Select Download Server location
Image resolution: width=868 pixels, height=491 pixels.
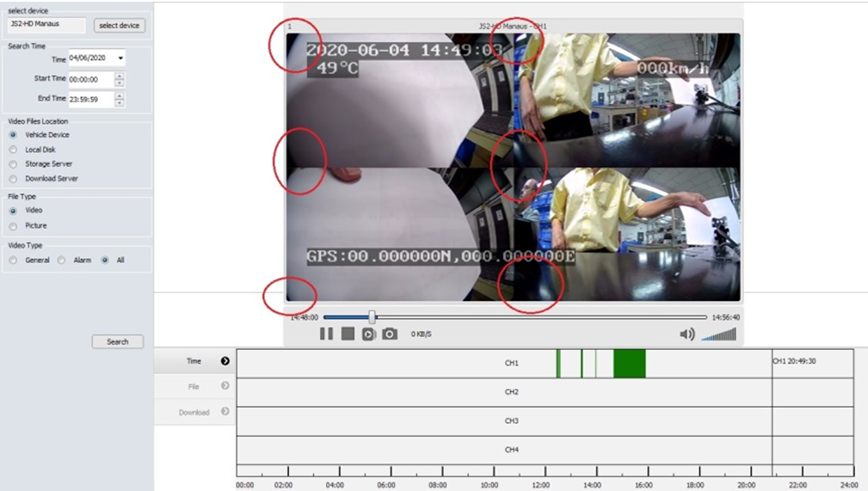(x=13, y=179)
